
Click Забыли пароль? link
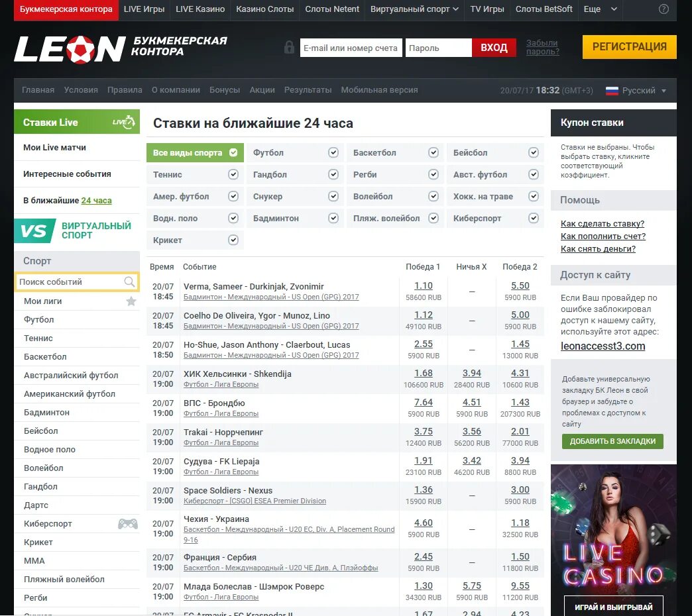point(542,47)
